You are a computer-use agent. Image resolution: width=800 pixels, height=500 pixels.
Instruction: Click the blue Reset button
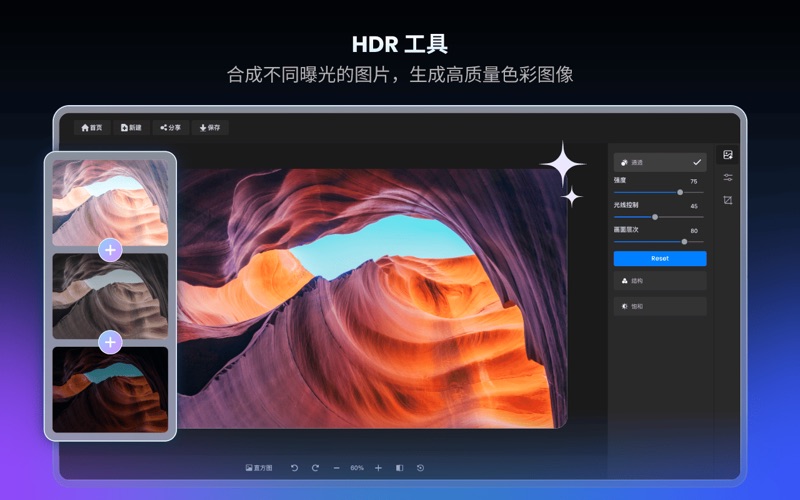tap(660, 258)
